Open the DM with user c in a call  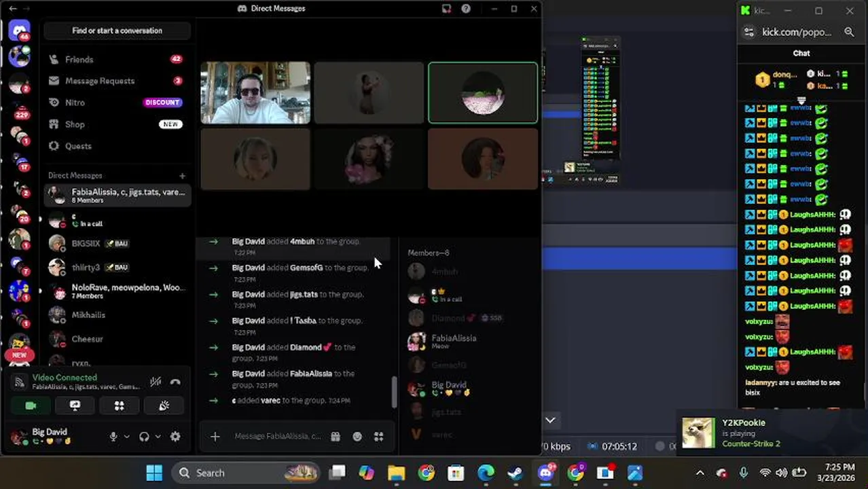117,219
